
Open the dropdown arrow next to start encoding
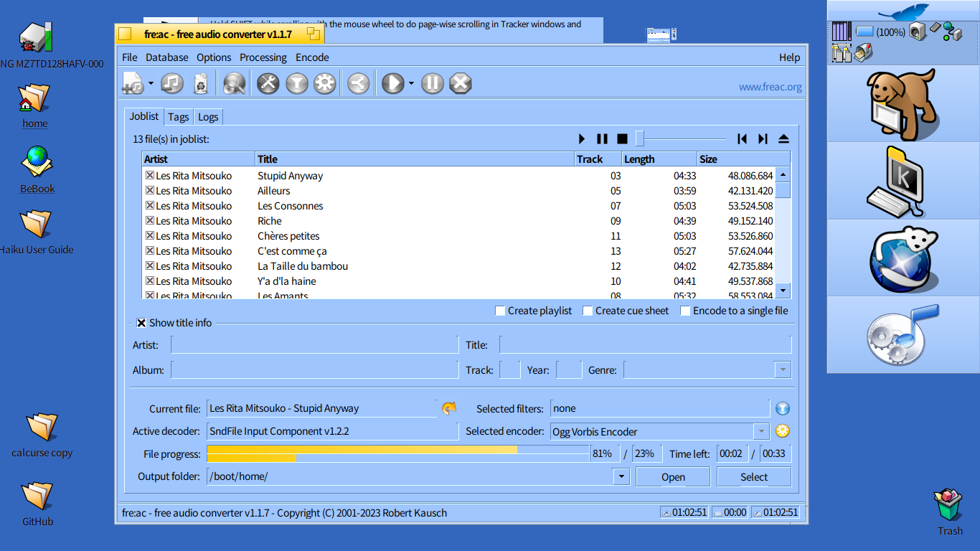(x=411, y=84)
